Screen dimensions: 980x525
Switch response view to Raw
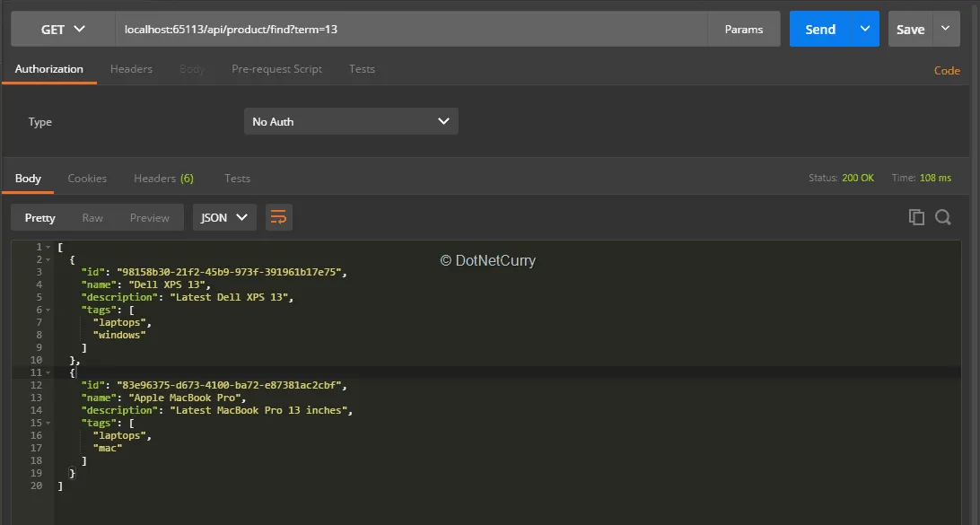(92, 217)
